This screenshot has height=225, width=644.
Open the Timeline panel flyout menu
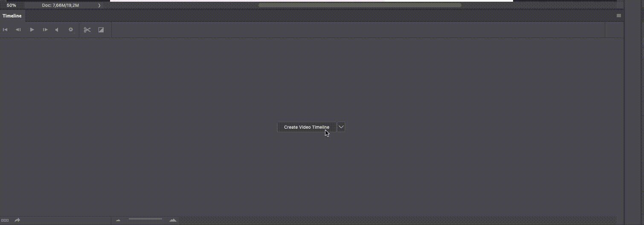(x=619, y=15)
